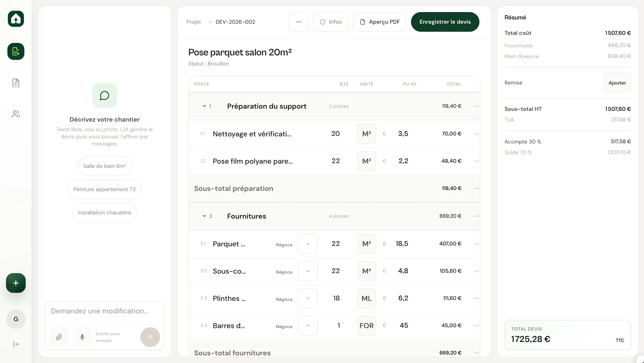The width and height of the screenshot is (644, 363).
Task: Click the TVA 217,68 € value
Action: [621, 120]
